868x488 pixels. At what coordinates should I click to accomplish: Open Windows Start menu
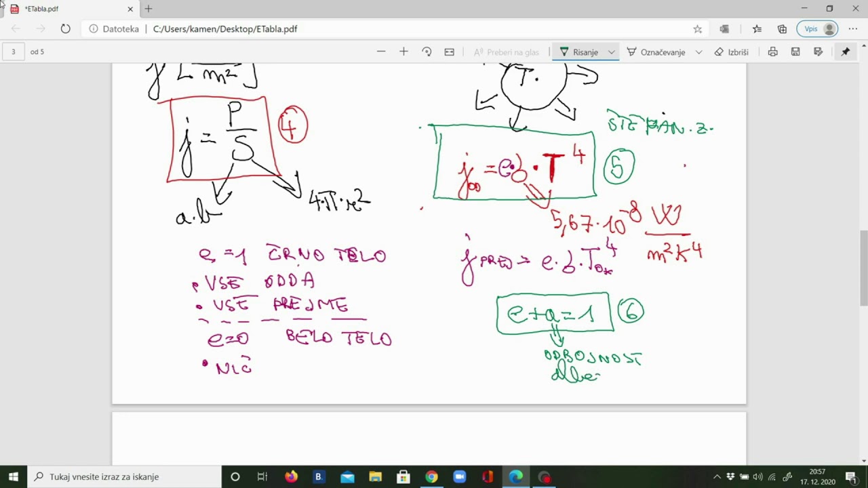14,476
